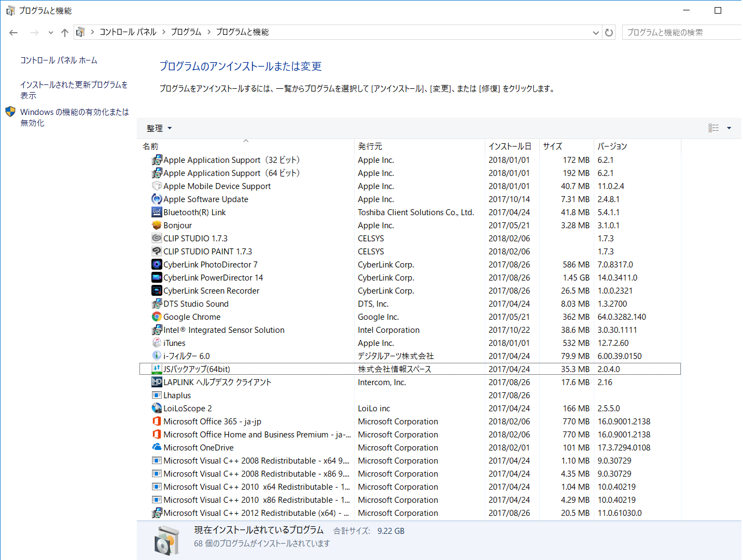
Task: Click the プログラム breadcrumb
Action: point(186,32)
